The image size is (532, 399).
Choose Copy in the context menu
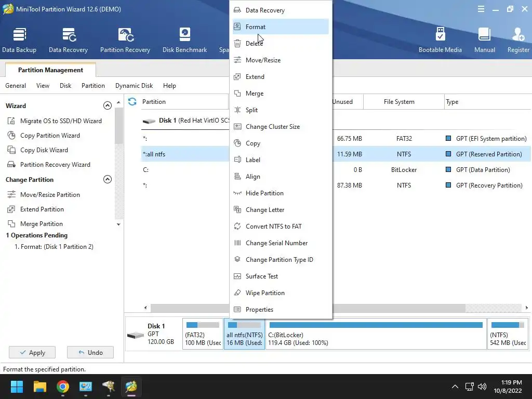point(281,143)
